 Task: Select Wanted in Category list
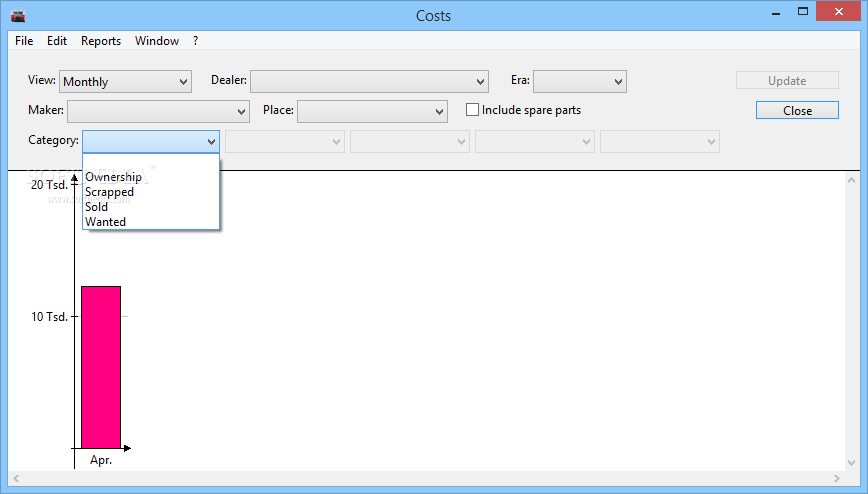pos(151,222)
